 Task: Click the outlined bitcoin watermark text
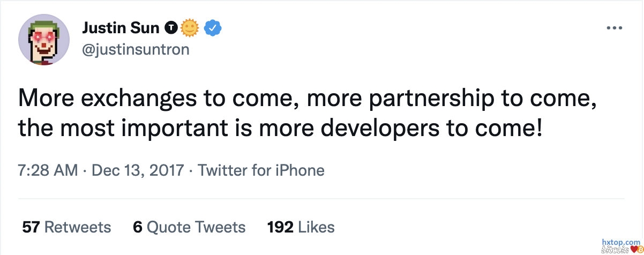pyautogui.click(x=615, y=250)
